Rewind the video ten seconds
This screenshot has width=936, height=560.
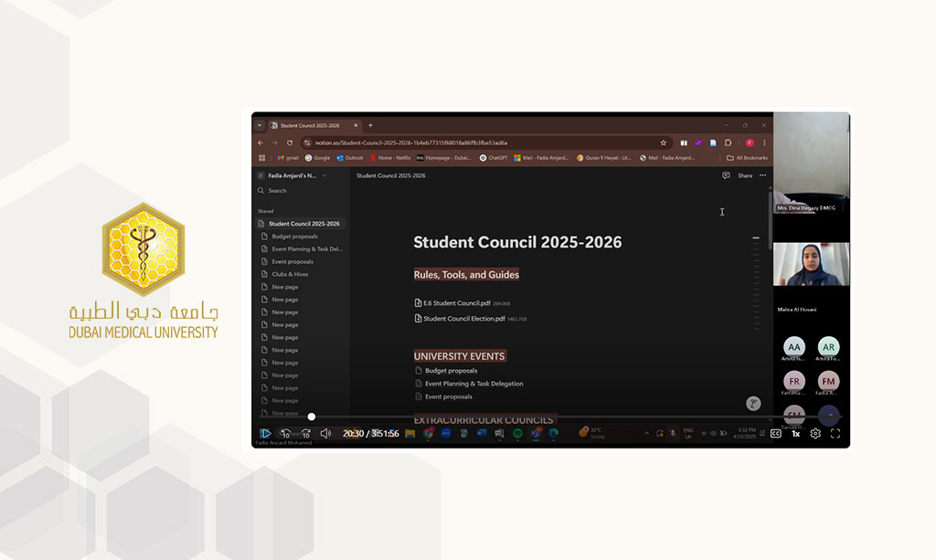(x=285, y=434)
